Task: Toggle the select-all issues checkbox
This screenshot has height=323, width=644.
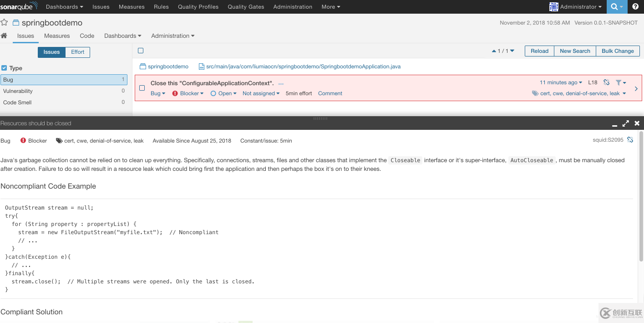Action: click(141, 51)
